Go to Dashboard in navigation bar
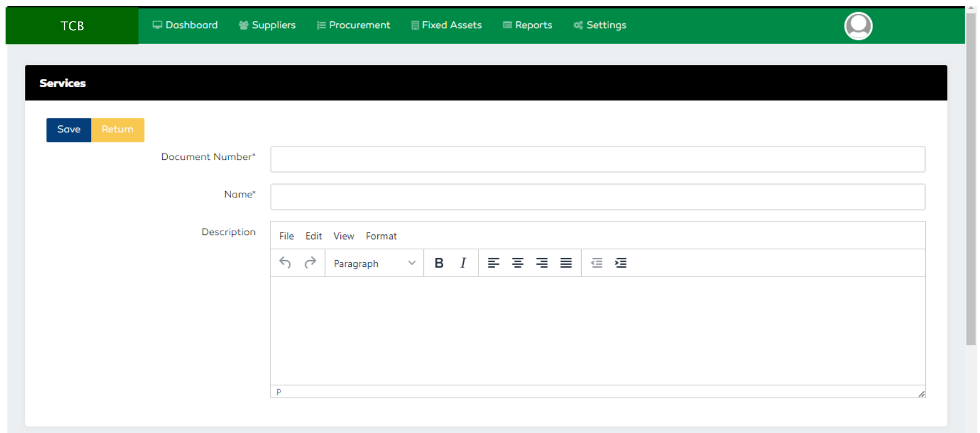Screen dimensions: 980x433 click(185, 25)
